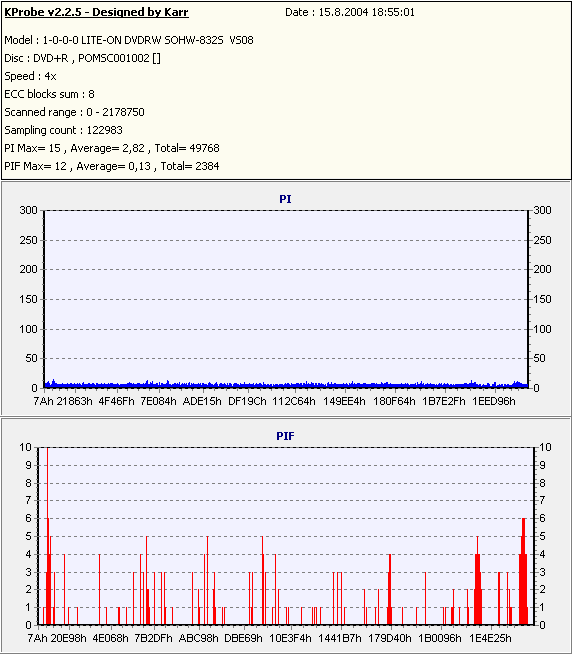Click the ADE15h label on PI x-axis
572x654 pixels.
pos(202,401)
